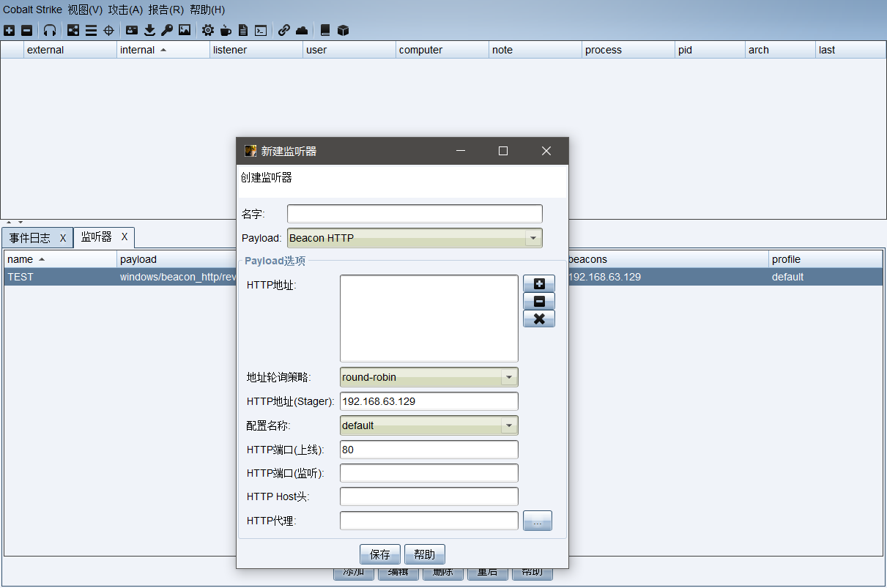
Task: Focus the HTTP代理 input field
Action: click(x=429, y=521)
